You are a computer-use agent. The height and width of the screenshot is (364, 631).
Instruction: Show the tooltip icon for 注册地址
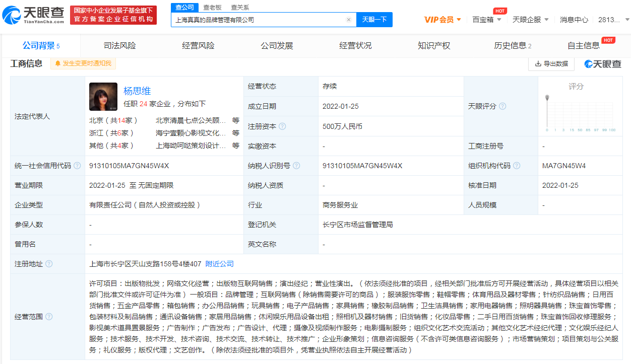(x=49, y=264)
